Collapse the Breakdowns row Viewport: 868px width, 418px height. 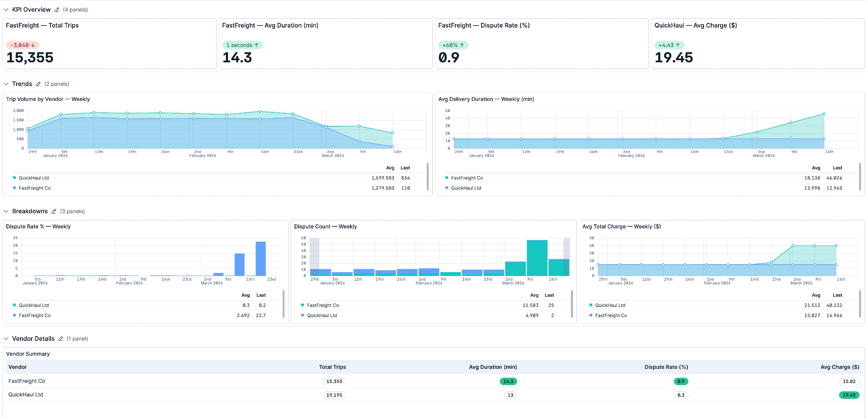coord(6,212)
